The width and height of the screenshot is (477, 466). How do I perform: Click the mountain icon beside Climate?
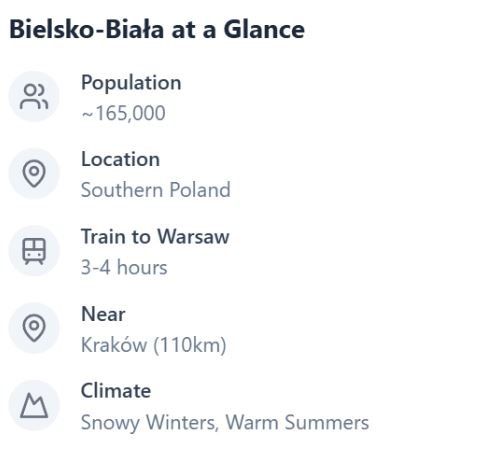(x=34, y=405)
